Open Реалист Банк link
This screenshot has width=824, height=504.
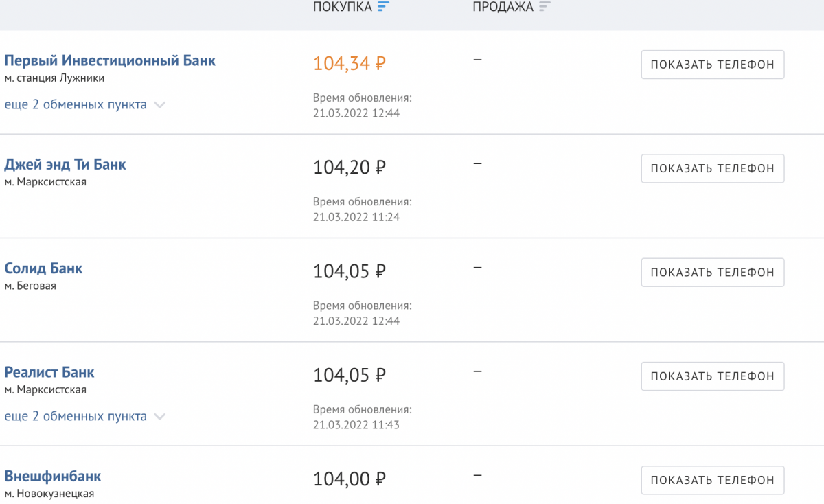click(x=49, y=372)
